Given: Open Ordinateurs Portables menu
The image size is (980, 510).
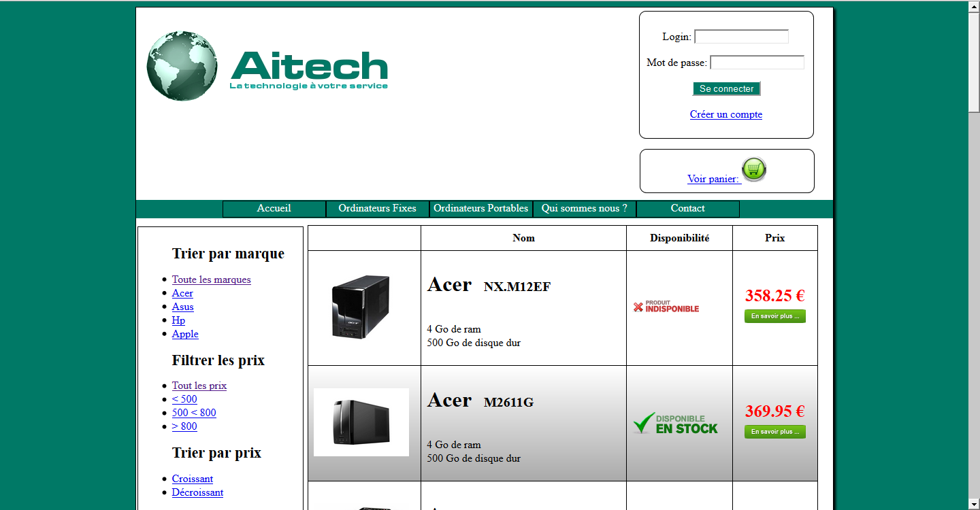Looking at the screenshot, I should [x=481, y=209].
